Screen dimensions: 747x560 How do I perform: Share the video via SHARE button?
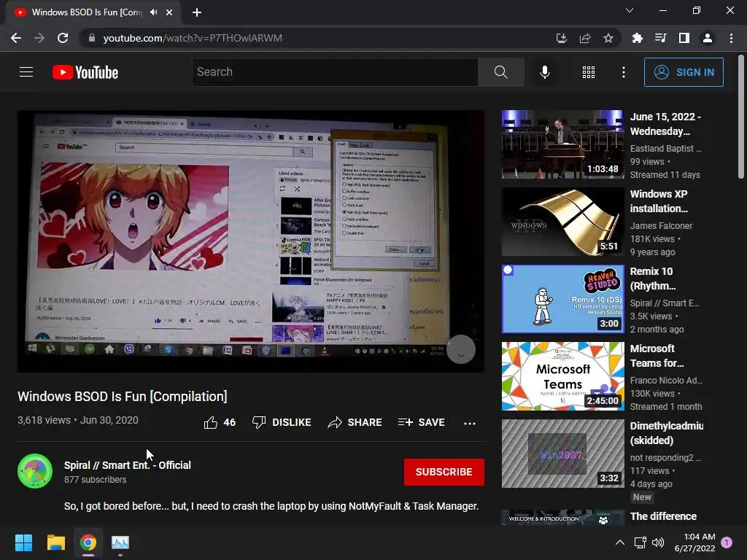(x=355, y=422)
